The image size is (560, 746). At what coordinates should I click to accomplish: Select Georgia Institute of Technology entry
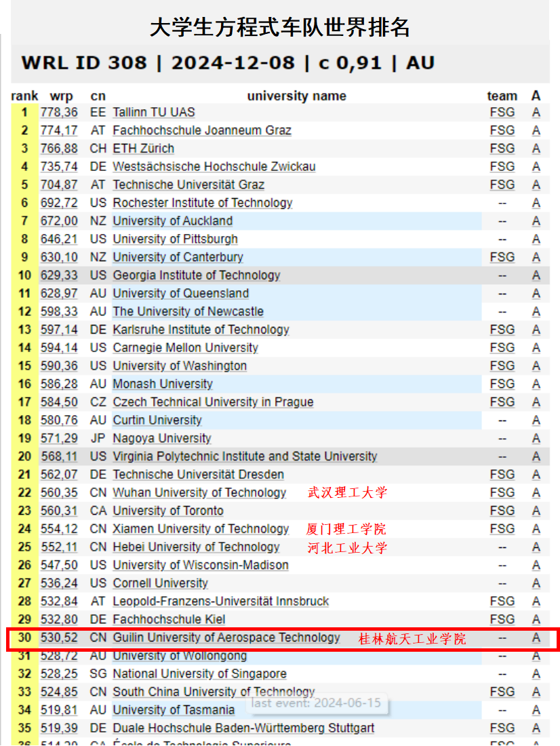(196, 275)
